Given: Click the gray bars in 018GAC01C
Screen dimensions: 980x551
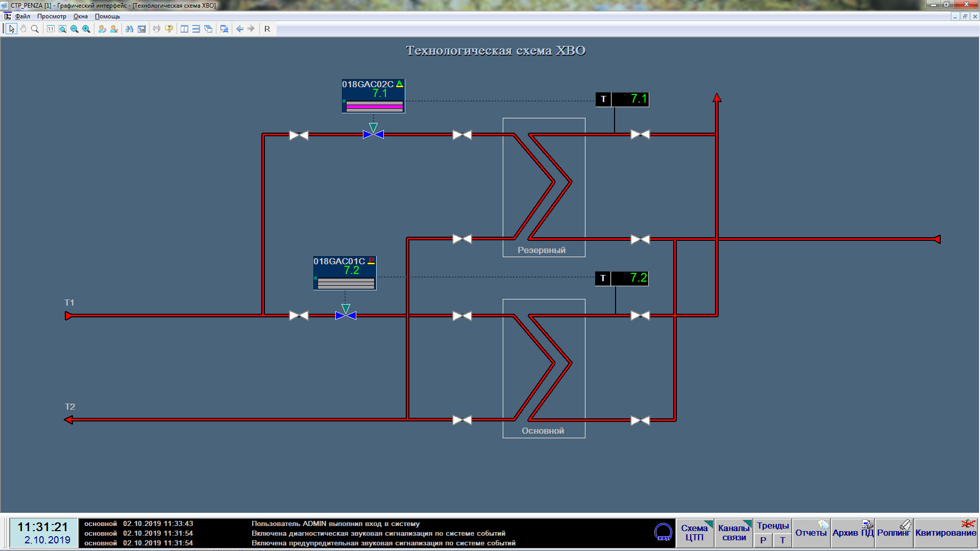Looking at the screenshot, I should pyautogui.click(x=346, y=284).
